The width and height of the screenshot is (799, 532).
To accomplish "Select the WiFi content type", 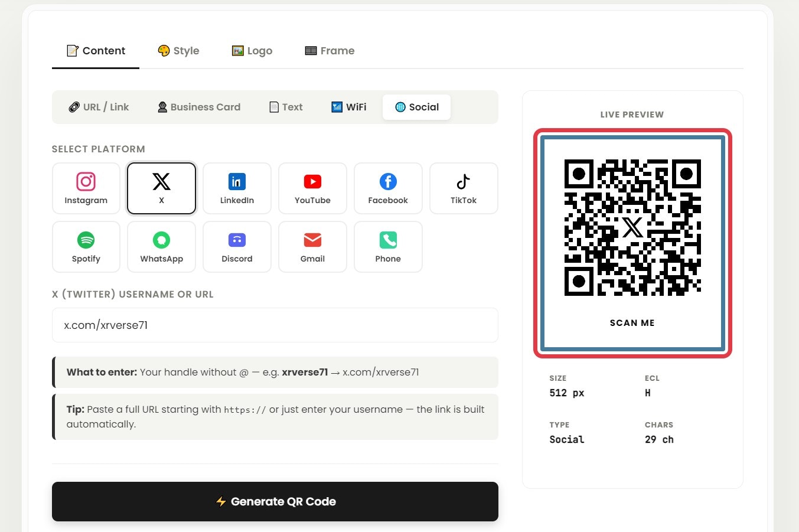I will tap(348, 107).
